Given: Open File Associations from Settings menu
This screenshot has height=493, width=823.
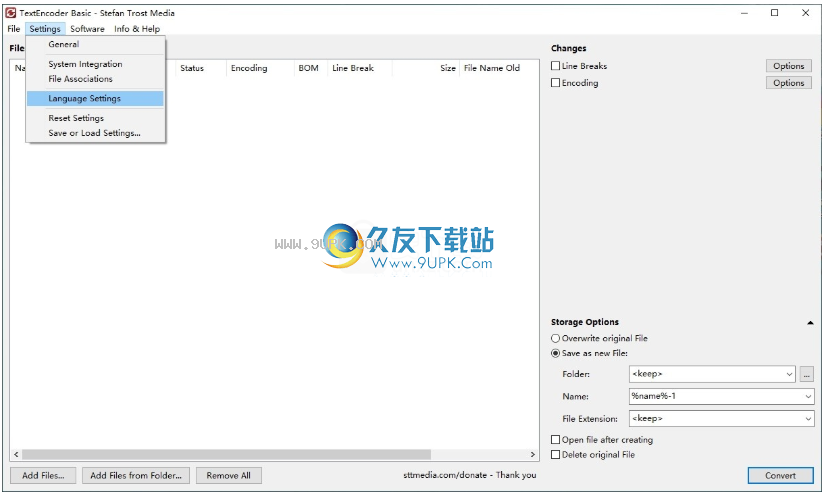Looking at the screenshot, I should pos(95,79).
